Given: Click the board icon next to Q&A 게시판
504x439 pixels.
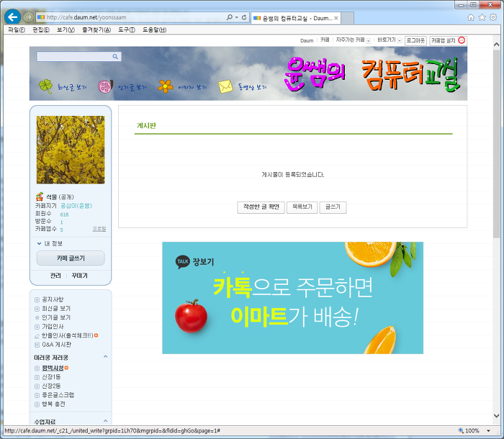Looking at the screenshot, I should tap(37, 345).
